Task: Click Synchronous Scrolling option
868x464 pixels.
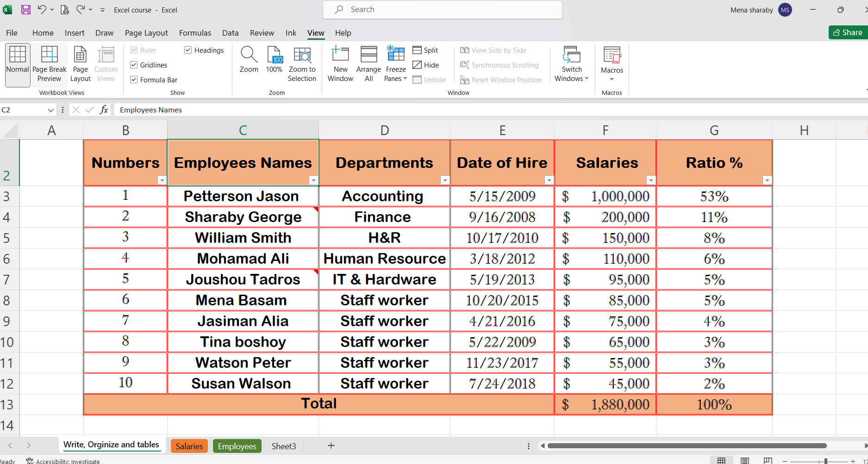Action: point(499,65)
